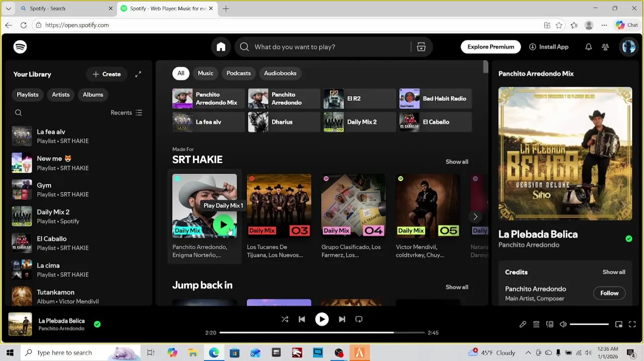Open the user profile avatar menu
The image size is (644, 361).
[x=628, y=47]
